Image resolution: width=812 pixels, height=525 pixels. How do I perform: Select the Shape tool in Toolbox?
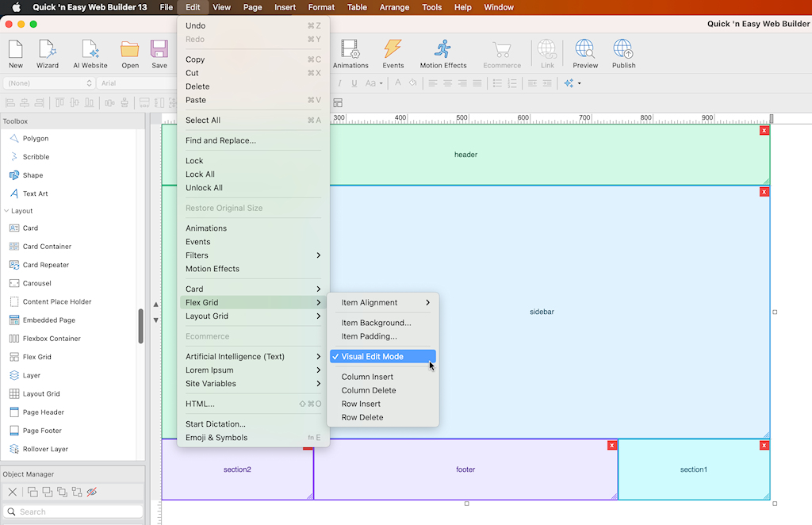(33, 175)
